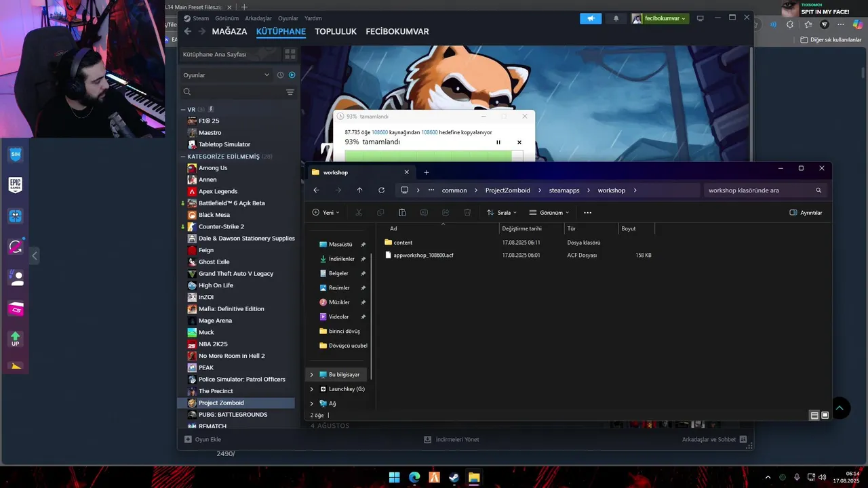Open İndirmeleri Yönet downloads link
Image resolution: width=868 pixels, height=488 pixels.
pyautogui.click(x=451, y=439)
